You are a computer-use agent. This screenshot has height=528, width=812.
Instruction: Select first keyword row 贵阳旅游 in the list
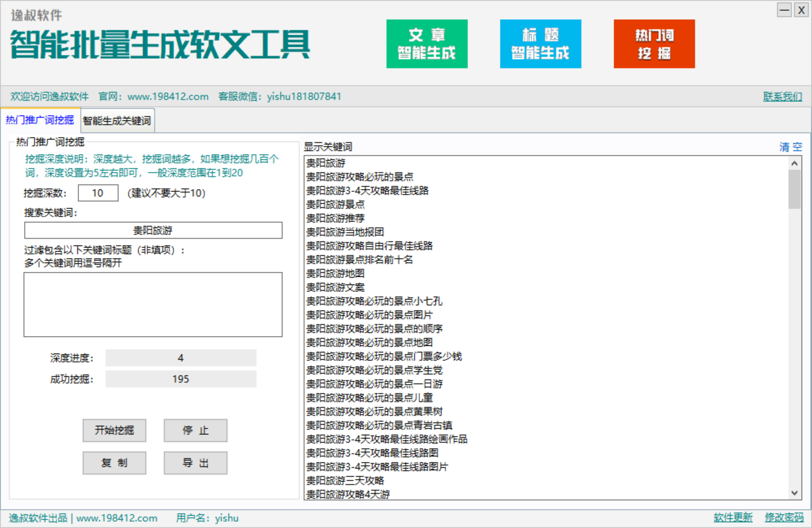326,163
